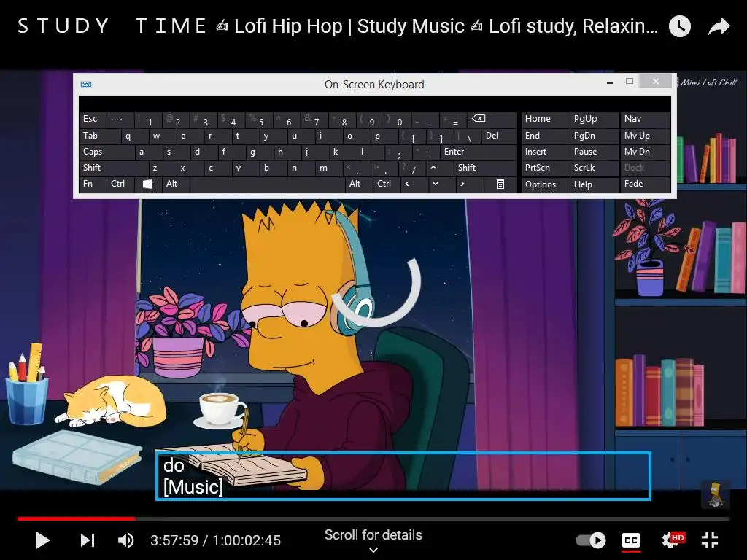This screenshot has width=747, height=560.
Task: Toggle the Fn key
Action: point(93,184)
